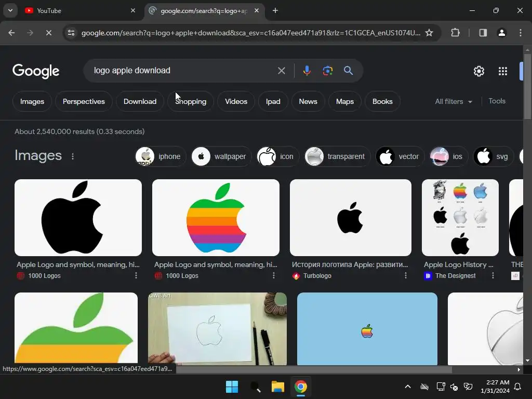Click the browser back arrow
Image resolution: width=532 pixels, height=399 pixels.
tap(11, 33)
